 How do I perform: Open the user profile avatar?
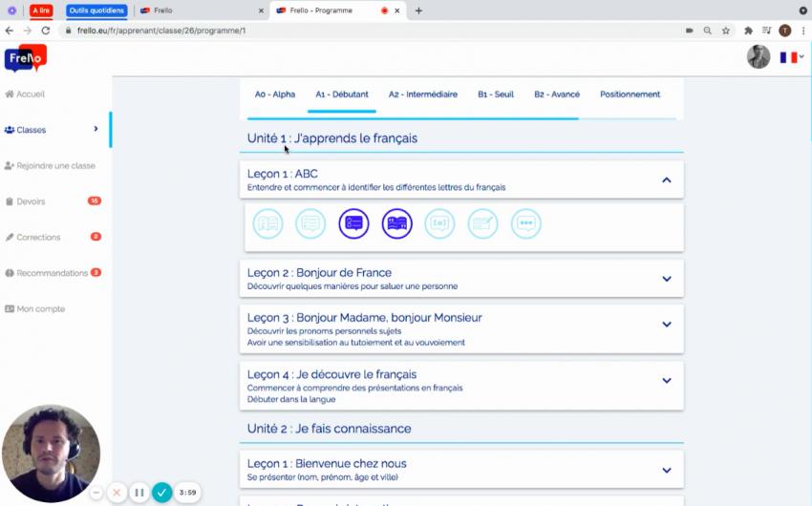[x=759, y=57]
